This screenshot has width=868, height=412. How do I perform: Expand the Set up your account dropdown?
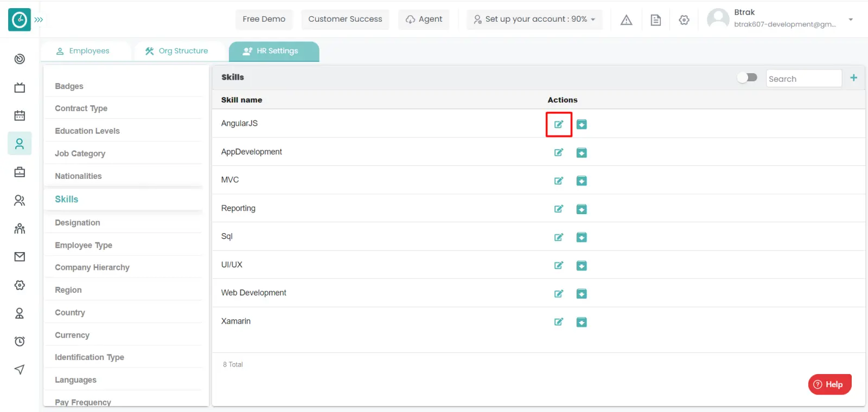pyautogui.click(x=534, y=20)
